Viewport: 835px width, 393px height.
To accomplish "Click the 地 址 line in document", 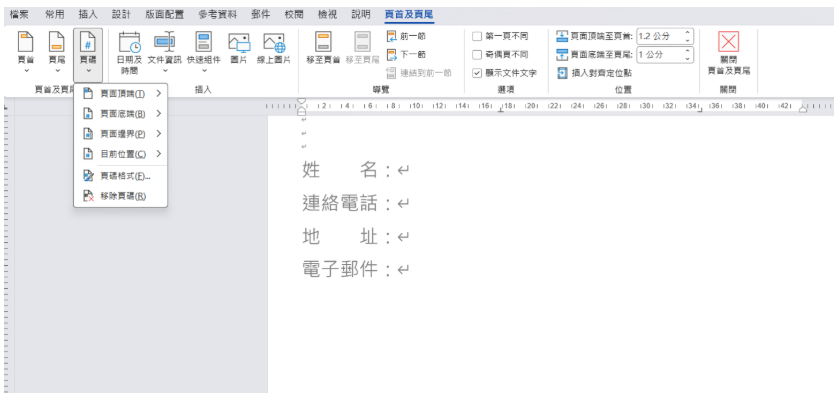I will 356,236.
